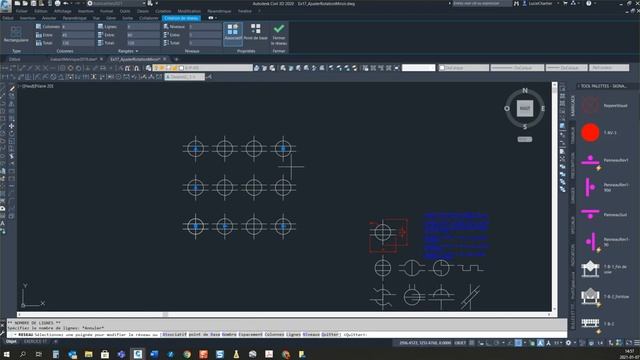Open the Cotation menu
640x360 pixels.
click(x=163, y=11)
